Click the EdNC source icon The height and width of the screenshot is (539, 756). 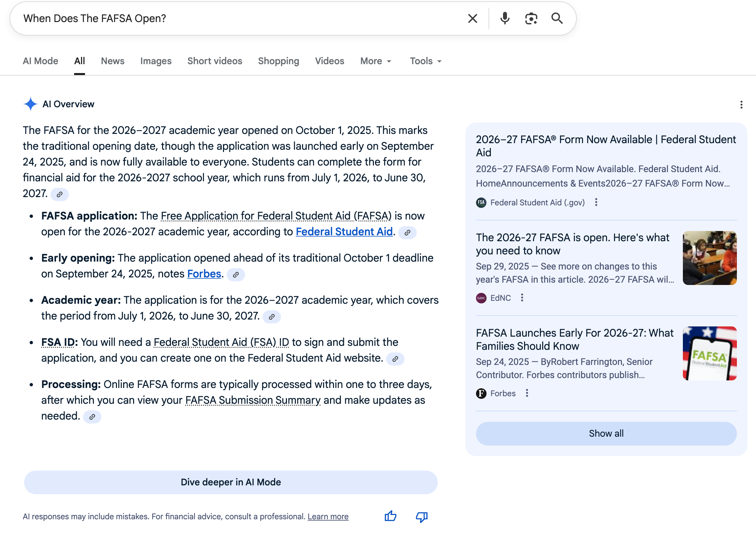click(481, 298)
